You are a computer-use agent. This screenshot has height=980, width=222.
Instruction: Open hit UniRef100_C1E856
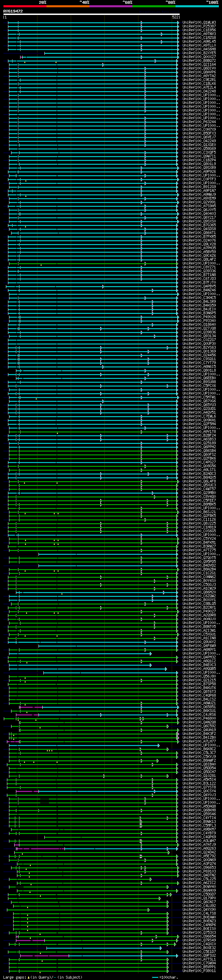tap(199, 30)
